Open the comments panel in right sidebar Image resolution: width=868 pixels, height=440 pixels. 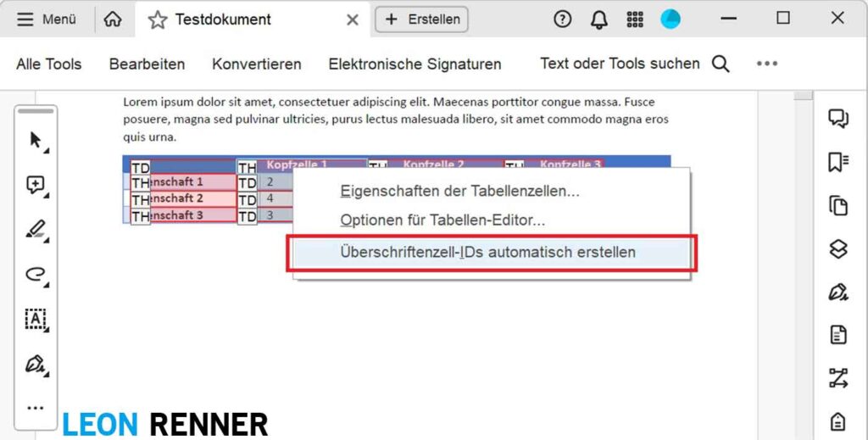[x=838, y=119]
